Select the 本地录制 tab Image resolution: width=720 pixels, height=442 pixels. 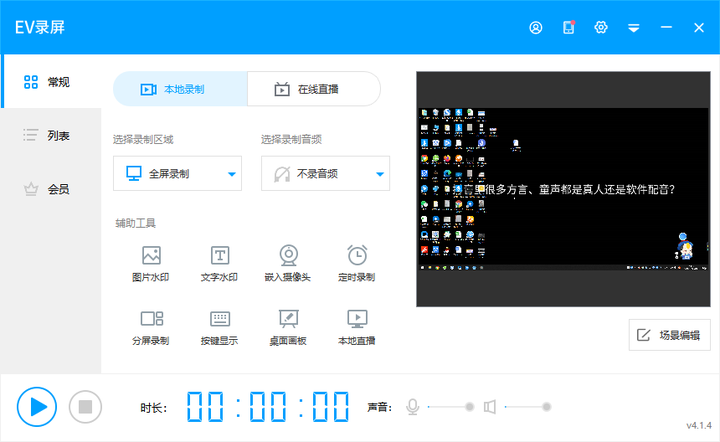pyautogui.click(x=180, y=89)
